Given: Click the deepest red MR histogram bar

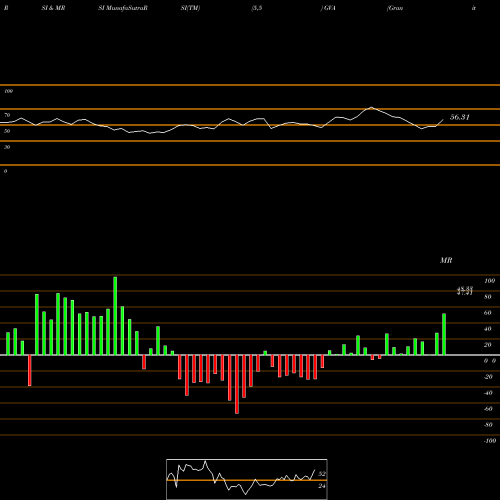Looking at the screenshot, I should coord(237,384).
